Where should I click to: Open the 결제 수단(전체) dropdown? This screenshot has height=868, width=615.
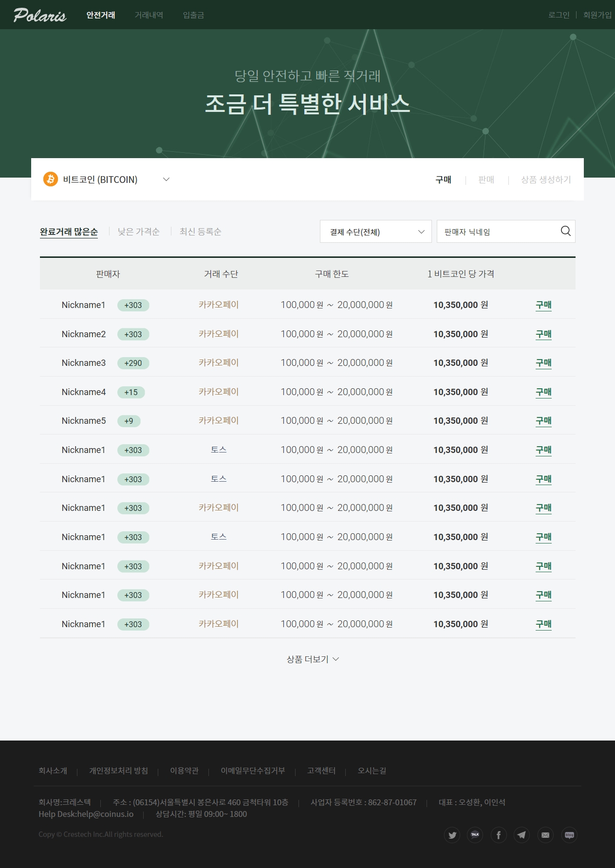375,232
